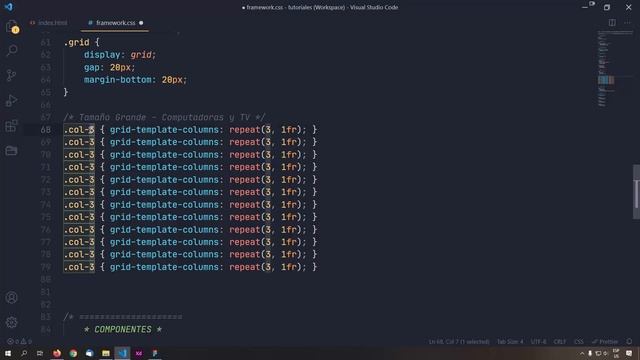Open the Source Control view
Image resolution: width=640 pixels, height=360 pixels.
(11, 76)
